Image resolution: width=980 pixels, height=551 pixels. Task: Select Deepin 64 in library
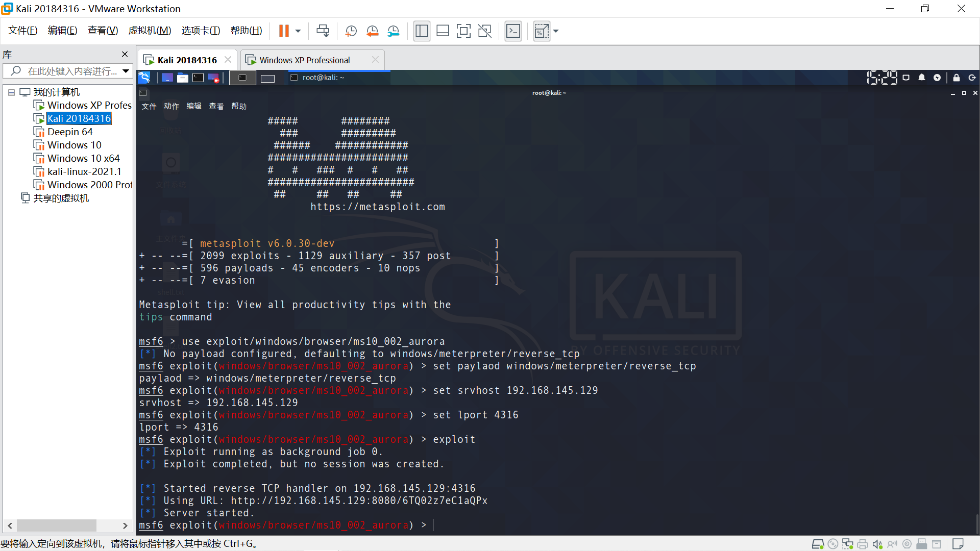(70, 132)
